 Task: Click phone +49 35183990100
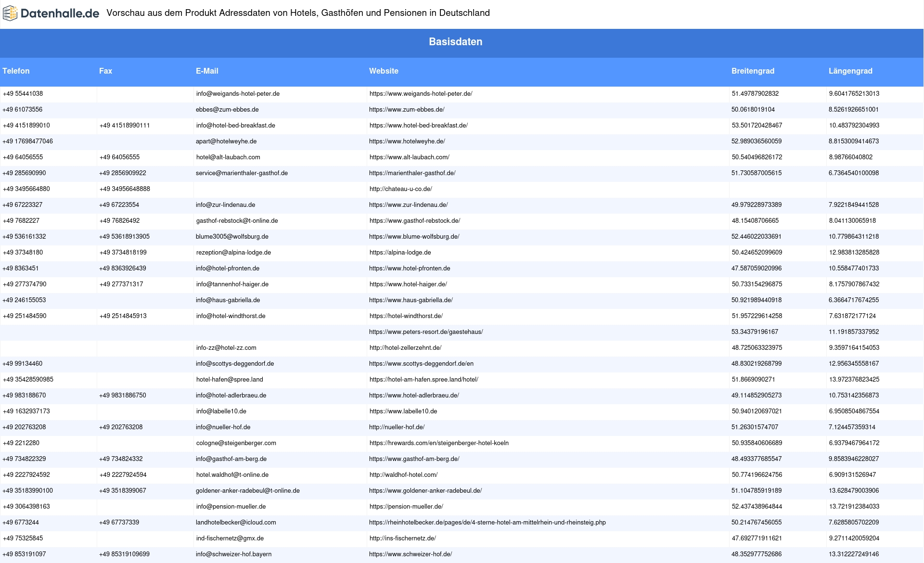28,491
